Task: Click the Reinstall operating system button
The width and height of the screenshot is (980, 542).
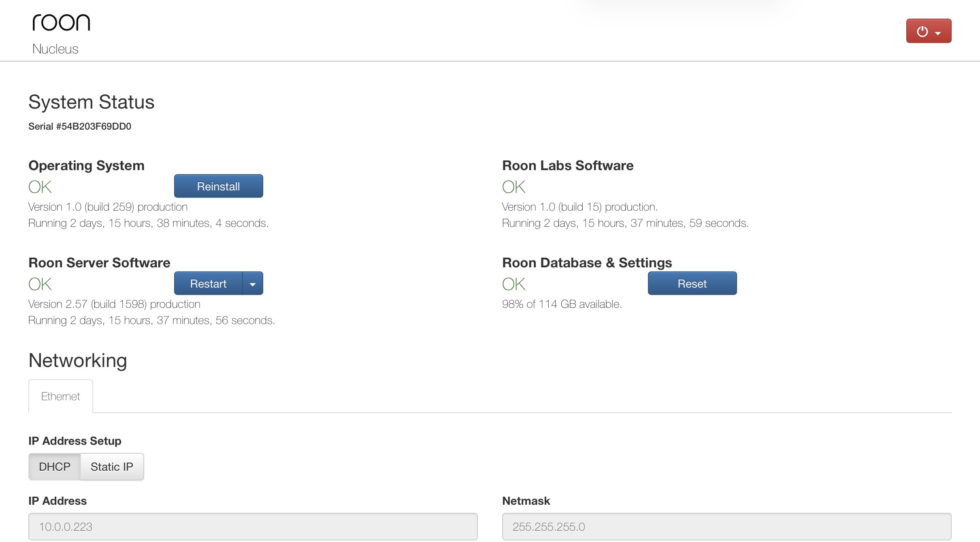Action: pyautogui.click(x=218, y=186)
